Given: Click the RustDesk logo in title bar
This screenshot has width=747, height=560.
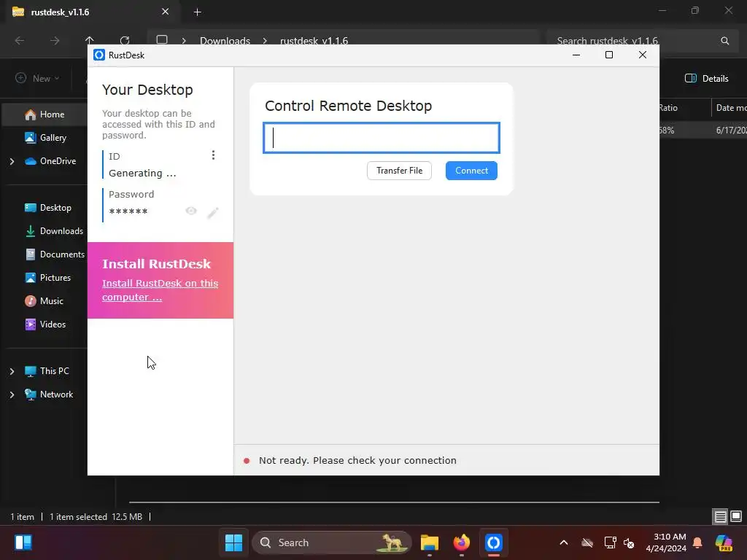Looking at the screenshot, I should click(x=99, y=55).
